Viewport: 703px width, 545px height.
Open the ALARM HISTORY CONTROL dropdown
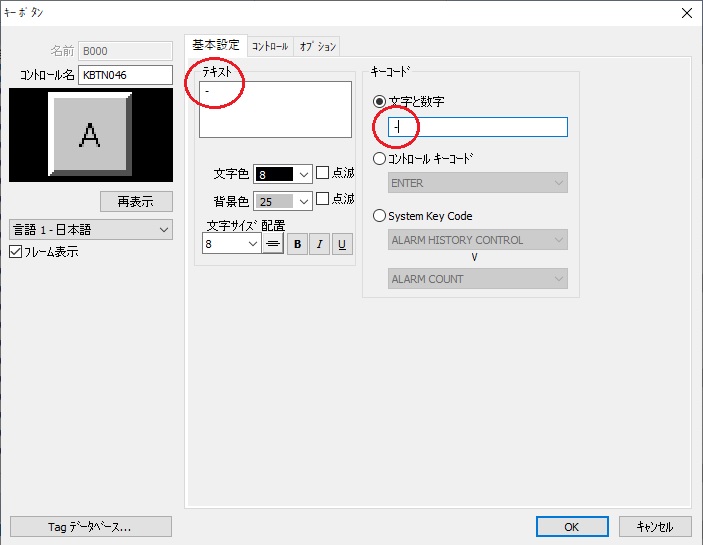478,240
